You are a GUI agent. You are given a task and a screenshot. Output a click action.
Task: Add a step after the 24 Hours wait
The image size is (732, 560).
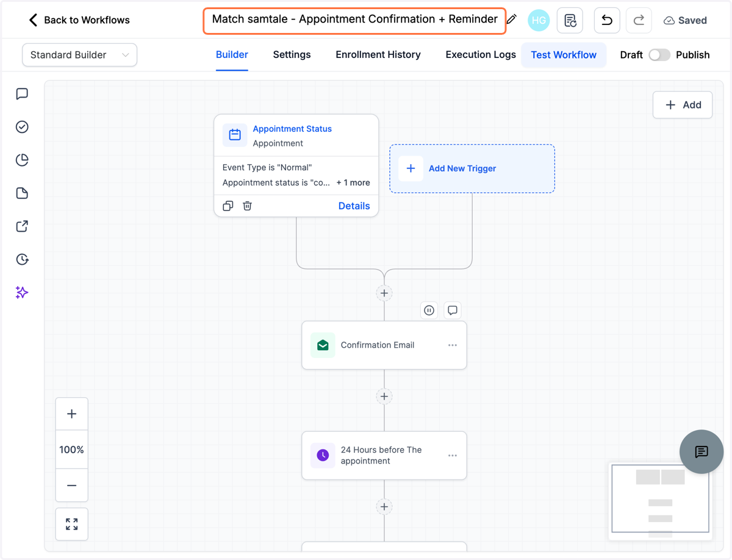[384, 507]
